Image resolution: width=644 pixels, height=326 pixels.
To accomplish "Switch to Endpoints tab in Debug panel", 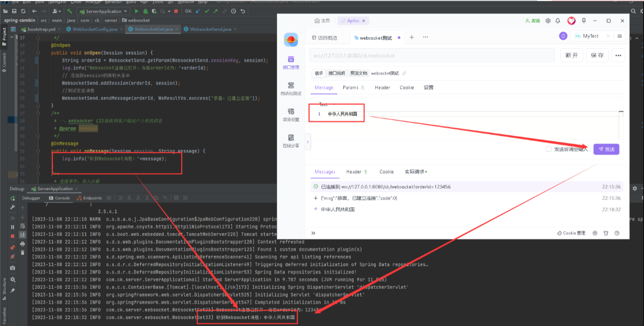I will pos(90,198).
